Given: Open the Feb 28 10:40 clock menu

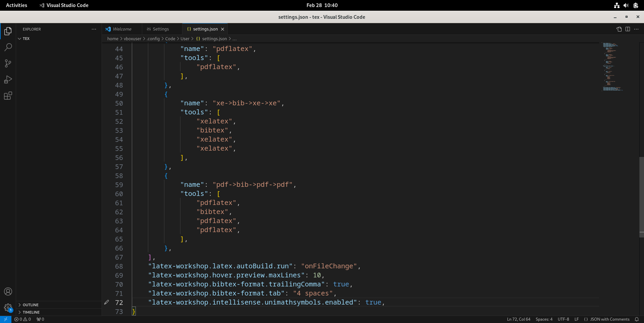Looking at the screenshot, I should pyautogui.click(x=322, y=5).
